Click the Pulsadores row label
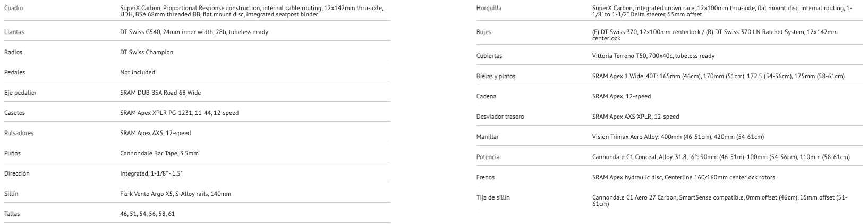 (x=19, y=133)
